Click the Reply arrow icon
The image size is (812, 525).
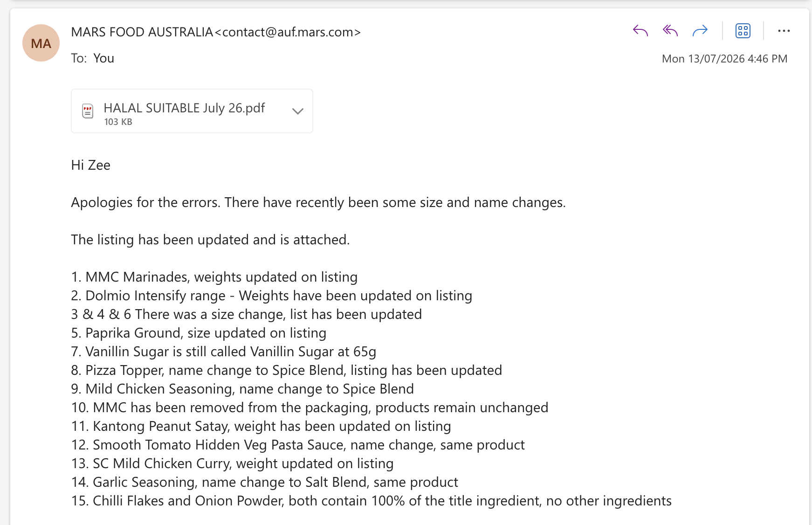640,31
